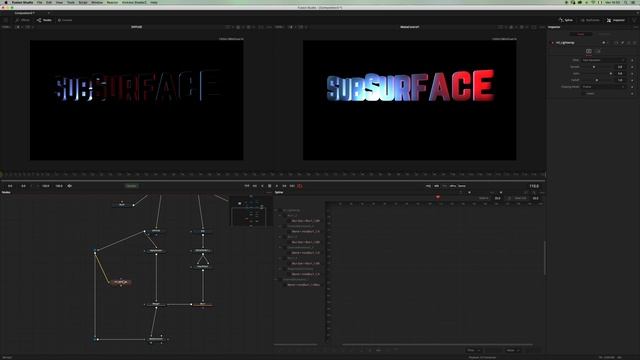Click the button below Clipping Mode
Image resolution: width=640 pixels, height=360 pixels.
point(590,93)
